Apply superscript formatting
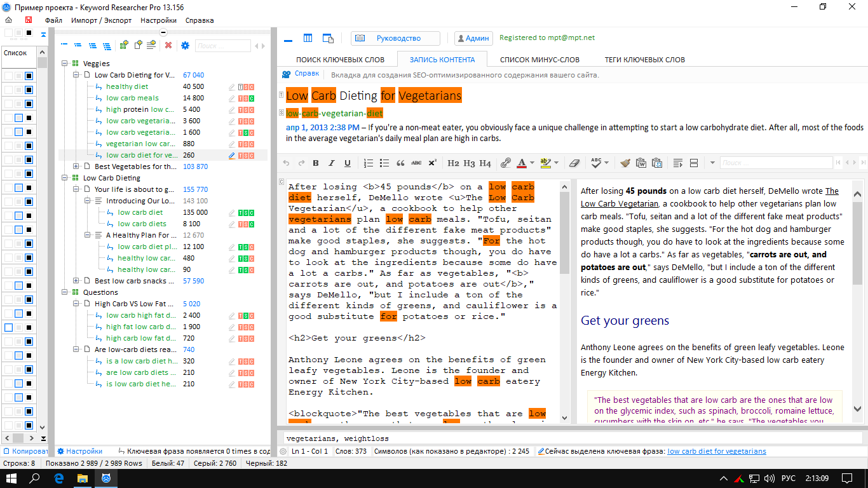 [x=432, y=163]
